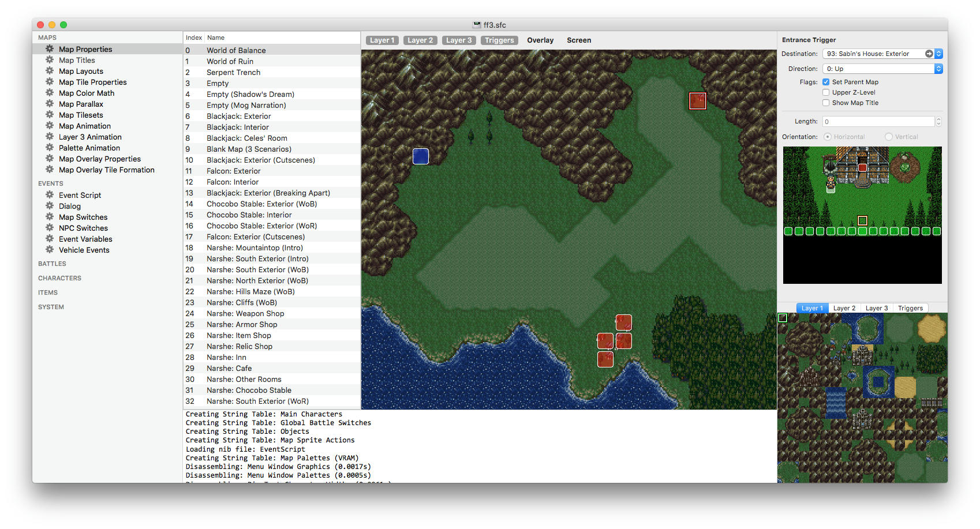This screenshot has height=529, width=980.
Task: Enable Show Map Title flag
Action: point(826,103)
